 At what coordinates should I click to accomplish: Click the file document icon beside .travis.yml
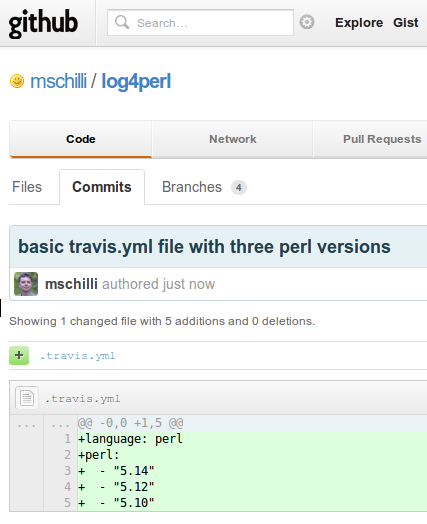click(x=27, y=398)
